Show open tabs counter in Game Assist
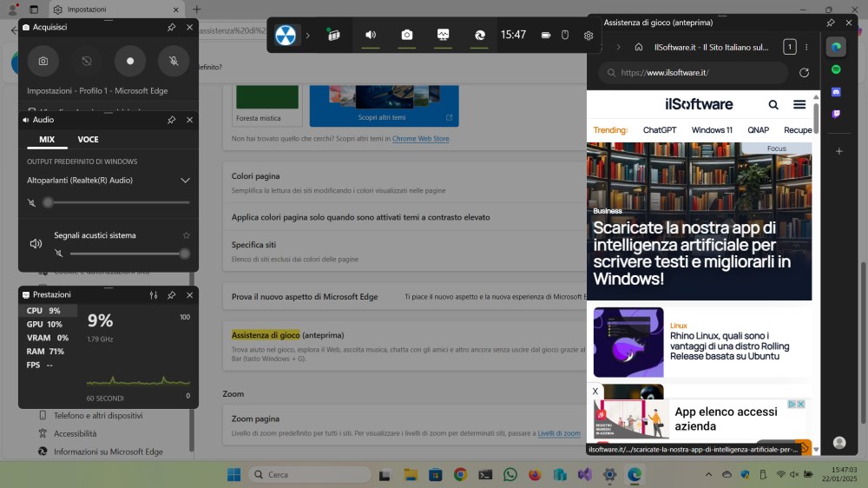Screen dimensions: 868x488 [790, 47]
